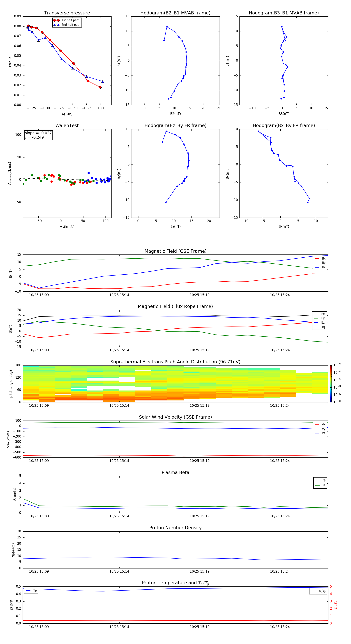
Task: Click the "B3(nT)" x-axis label
Action: pos(284,114)
